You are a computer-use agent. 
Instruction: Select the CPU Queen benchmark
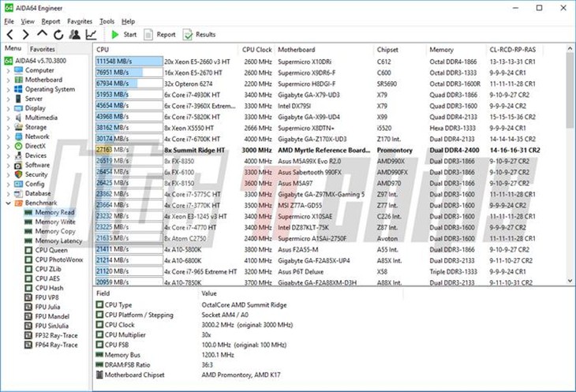pos(51,250)
